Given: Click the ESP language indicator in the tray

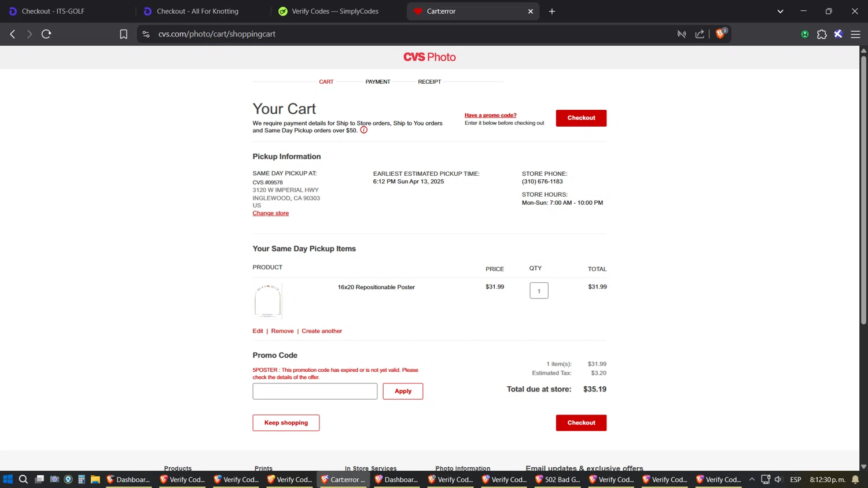Looking at the screenshot, I should coord(796,479).
